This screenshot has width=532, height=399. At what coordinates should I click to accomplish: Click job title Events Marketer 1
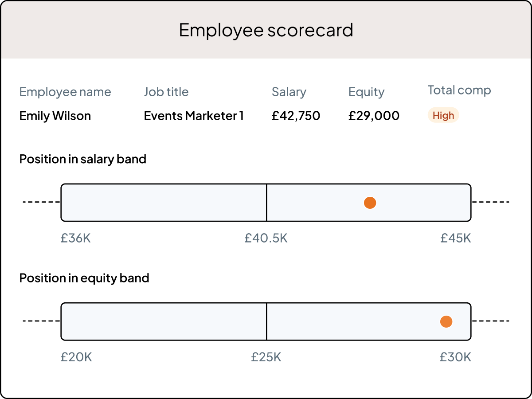[x=194, y=116]
